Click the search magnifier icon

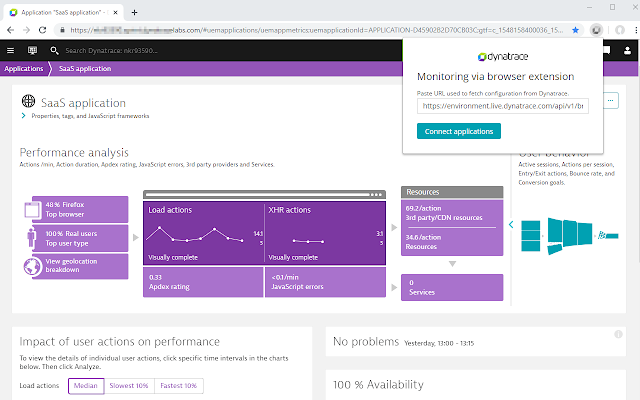coord(54,51)
